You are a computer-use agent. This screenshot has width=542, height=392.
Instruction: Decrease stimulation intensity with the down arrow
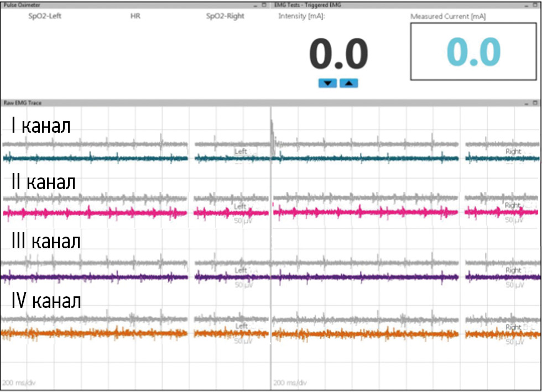[x=327, y=83]
